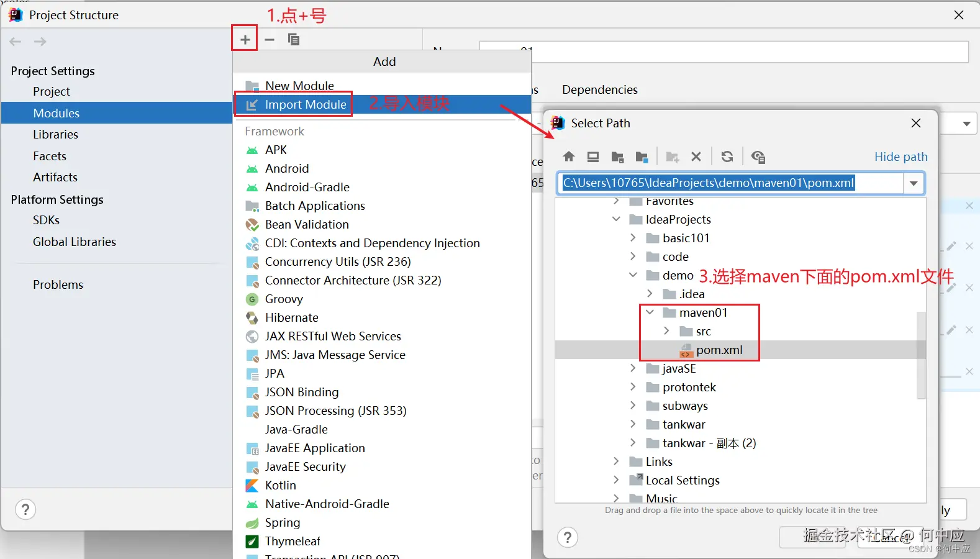The image size is (980, 559).
Task: Open Help in Project Structure window
Action: (25, 510)
